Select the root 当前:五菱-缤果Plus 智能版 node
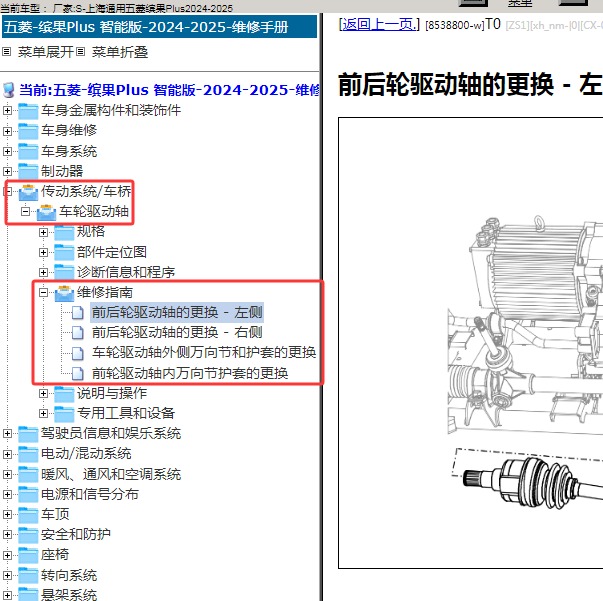Image resolution: width=603 pixels, height=601 pixels. 169,90
